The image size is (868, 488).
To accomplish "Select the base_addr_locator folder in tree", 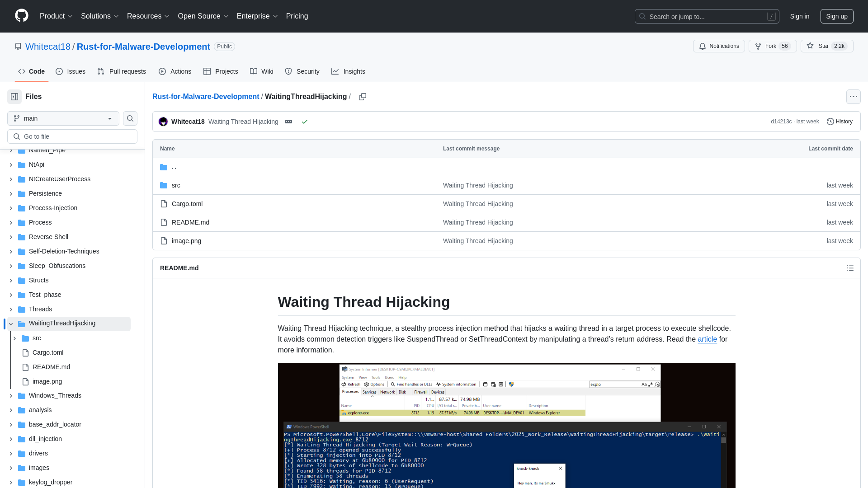I will (x=55, y=424).
